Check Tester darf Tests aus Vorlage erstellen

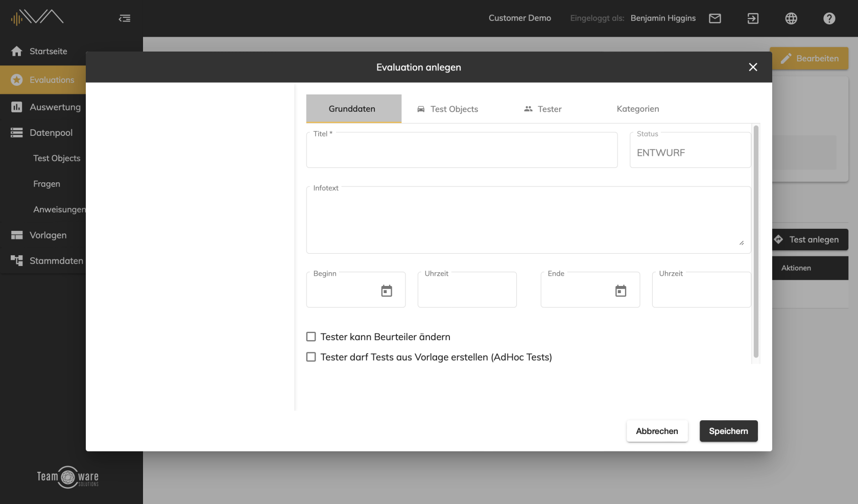(311, 357)
